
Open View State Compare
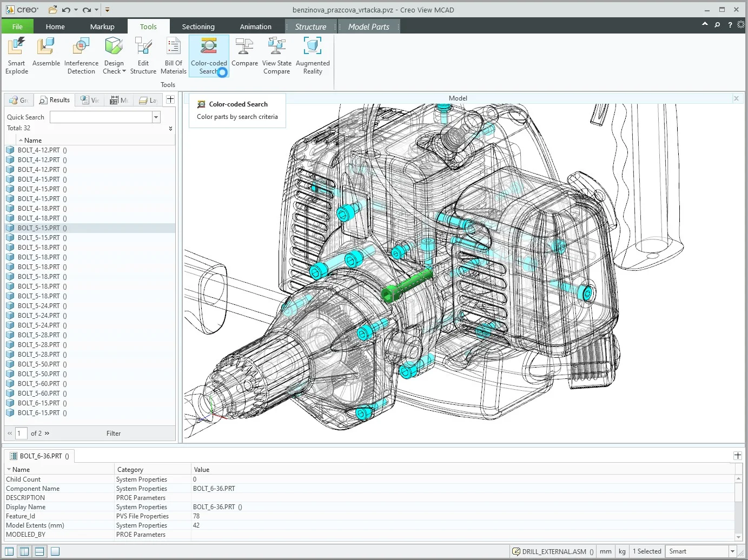[x=276, y=54]
